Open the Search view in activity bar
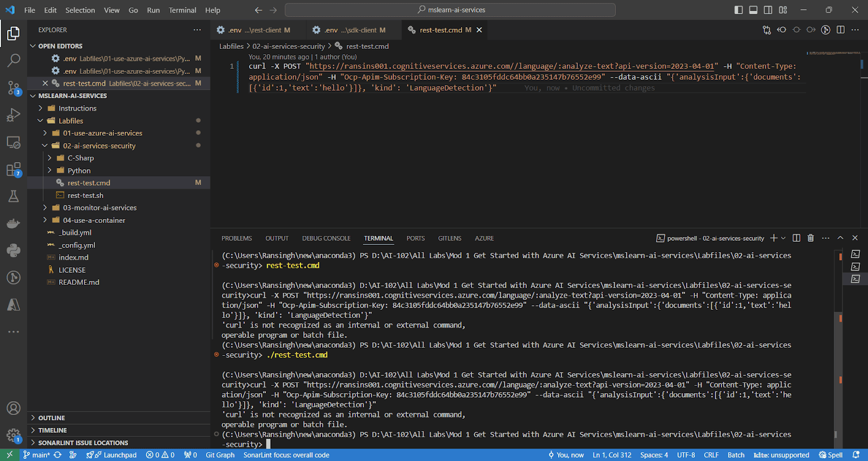Viewport: 868px width, 461px height. click(14, 60)
